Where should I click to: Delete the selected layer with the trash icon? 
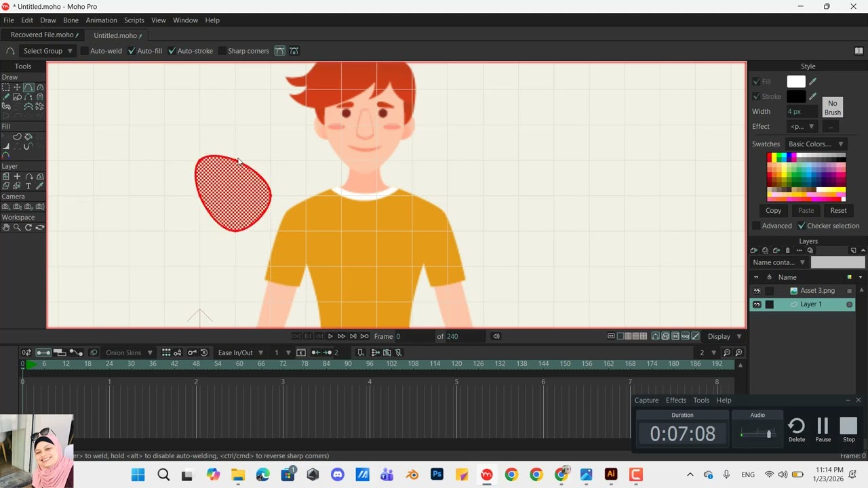coord(787,251)
